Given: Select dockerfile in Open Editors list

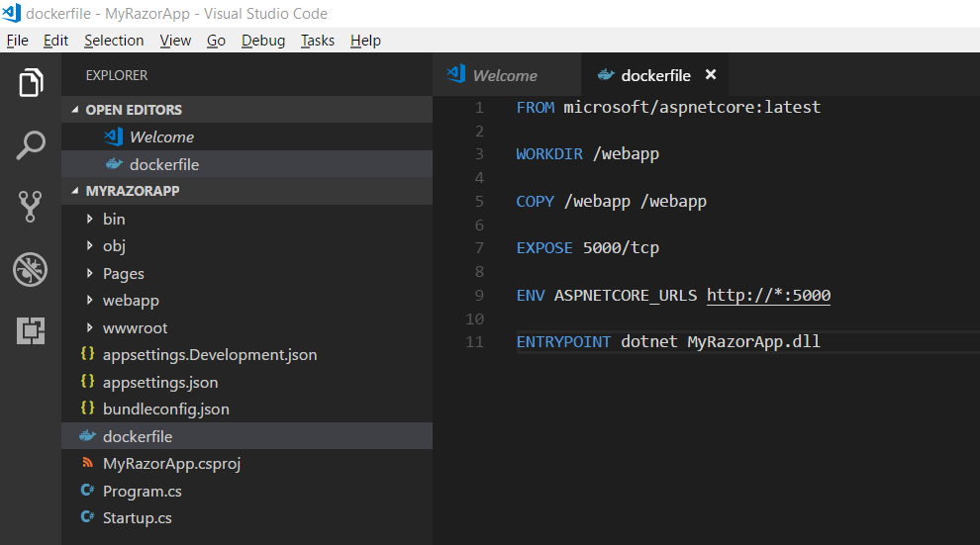Looking at the screenshot, I should click(x=246, y=164).
